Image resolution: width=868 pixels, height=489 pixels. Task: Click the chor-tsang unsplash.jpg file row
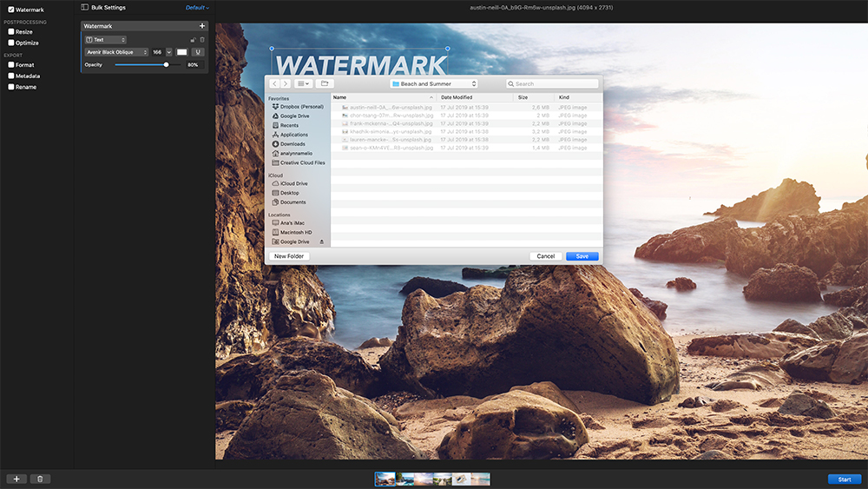click(467, 116)
